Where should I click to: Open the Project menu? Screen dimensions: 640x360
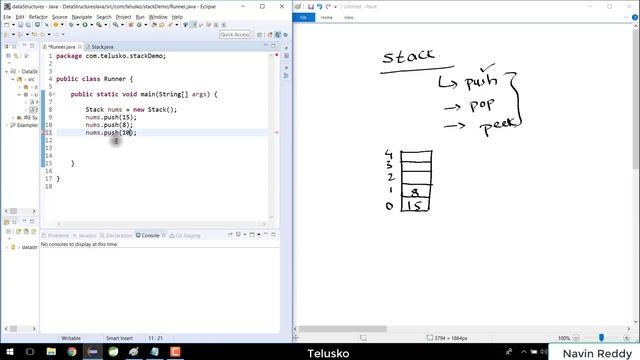[x=123, y=17]
